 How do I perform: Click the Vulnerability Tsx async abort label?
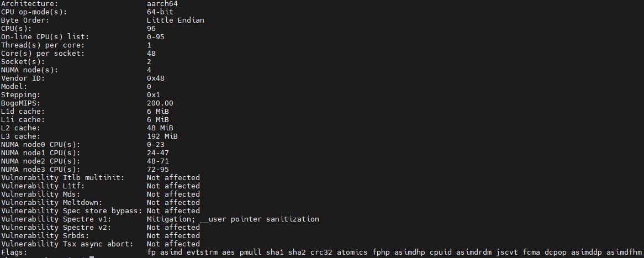[67, 244]
